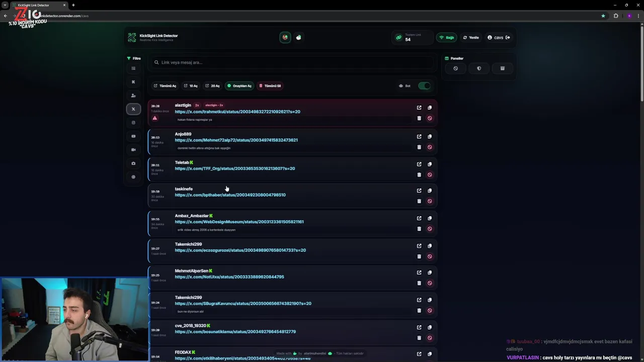Click the 20 Aç button
The image size is (644, 362).
pyautogui.click(x=212, y=86)
